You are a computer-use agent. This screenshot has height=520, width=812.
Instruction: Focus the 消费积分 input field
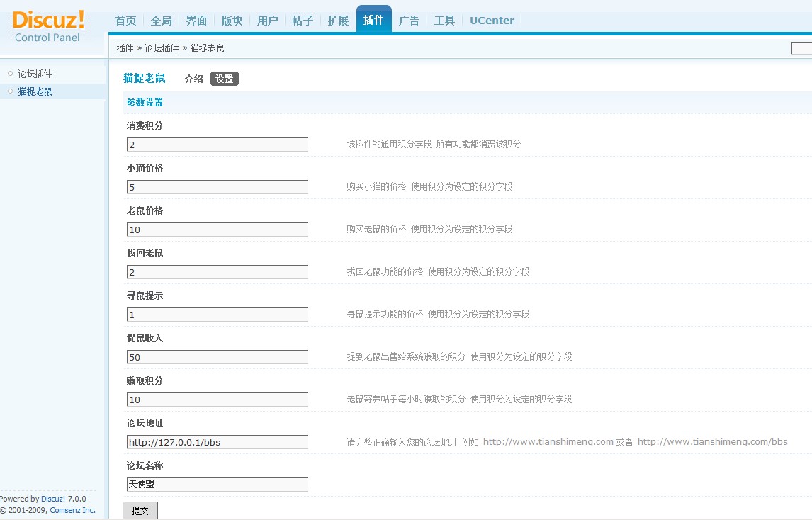coord(217,145)
